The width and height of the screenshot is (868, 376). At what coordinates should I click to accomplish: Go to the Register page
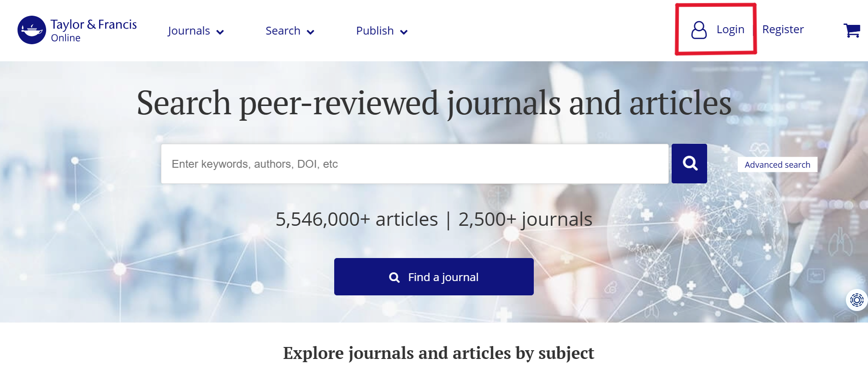pyautogui.click(x=783, y=29)
